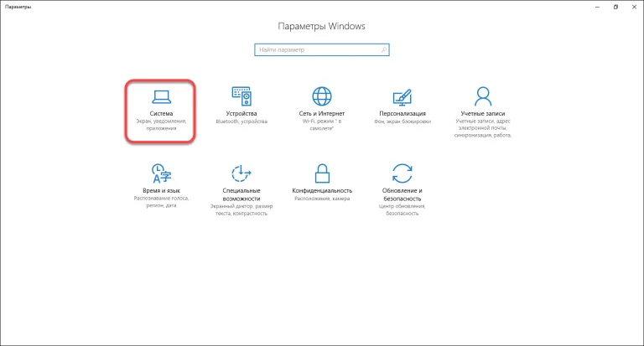Image resolution: width=644 pixels, height=346 pixels.
Task: Click the Сеть и Интернет label
Action: (x=322, y=113)
